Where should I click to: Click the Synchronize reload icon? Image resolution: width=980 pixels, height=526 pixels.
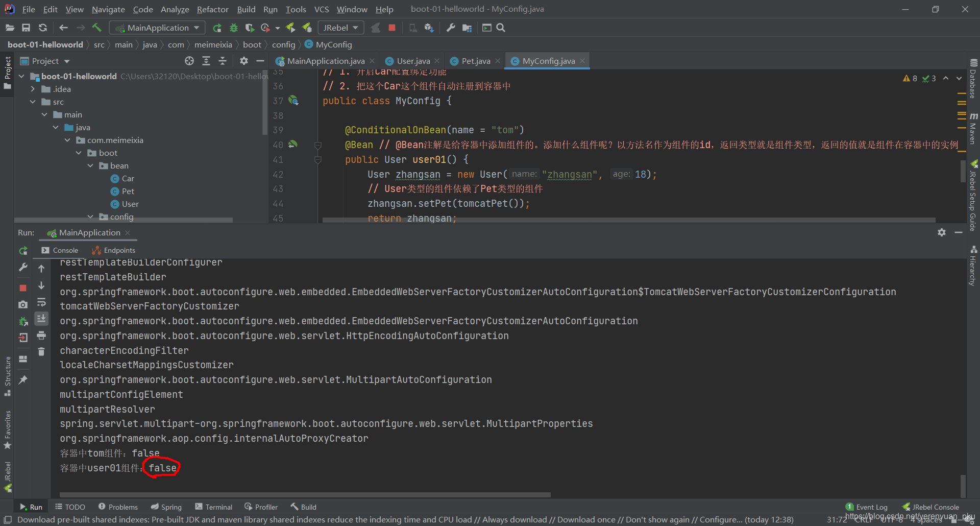[43, 28]
